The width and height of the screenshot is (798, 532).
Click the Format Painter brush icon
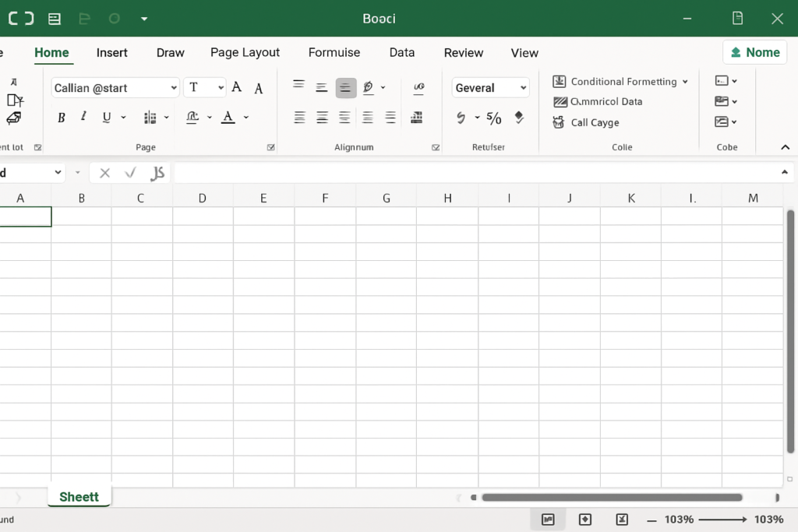coord(14,118)
